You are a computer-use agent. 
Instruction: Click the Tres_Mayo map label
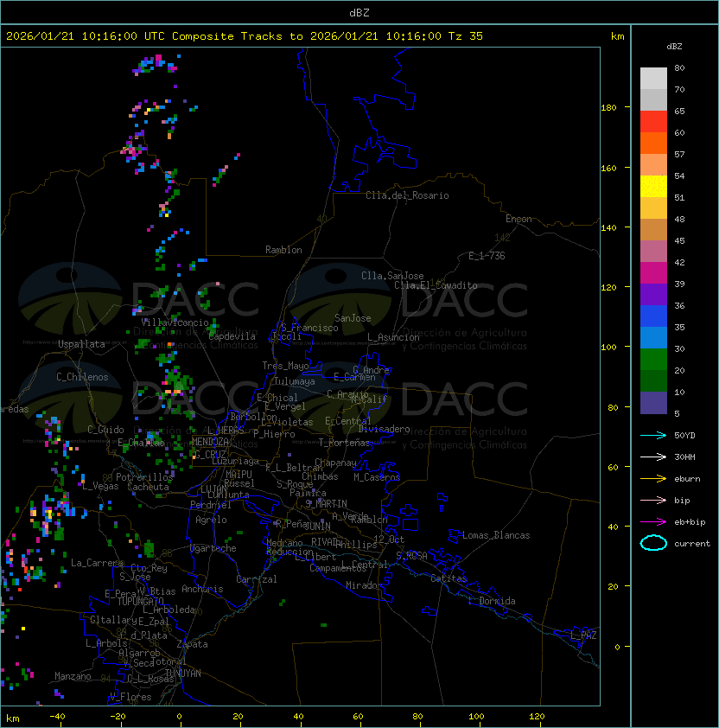(285, 366)
